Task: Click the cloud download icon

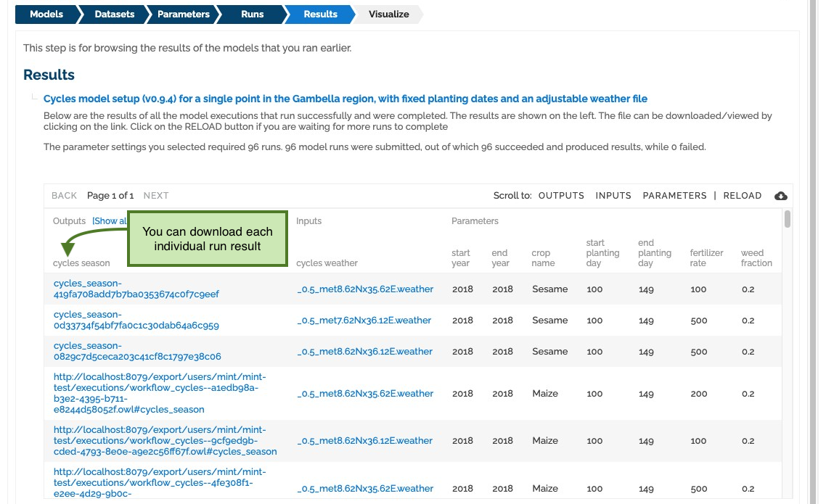Action: 781,196
